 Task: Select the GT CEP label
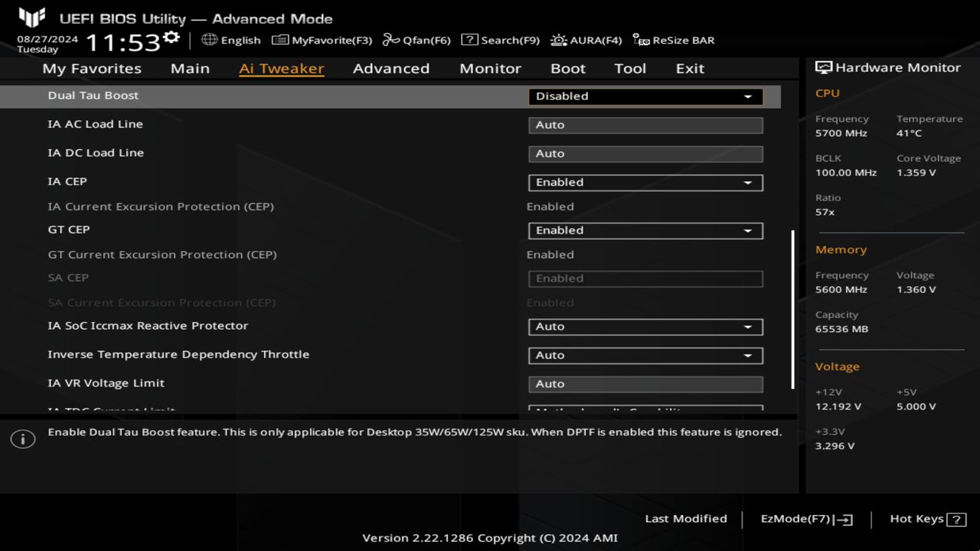point(69,230)
